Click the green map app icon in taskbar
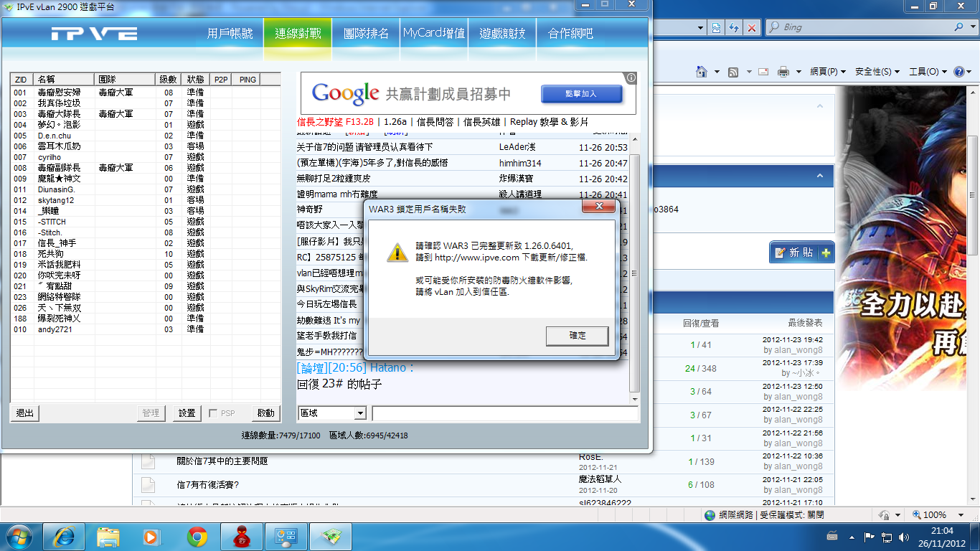The height and width of the screenshot is (551, 980). point(330,536)
